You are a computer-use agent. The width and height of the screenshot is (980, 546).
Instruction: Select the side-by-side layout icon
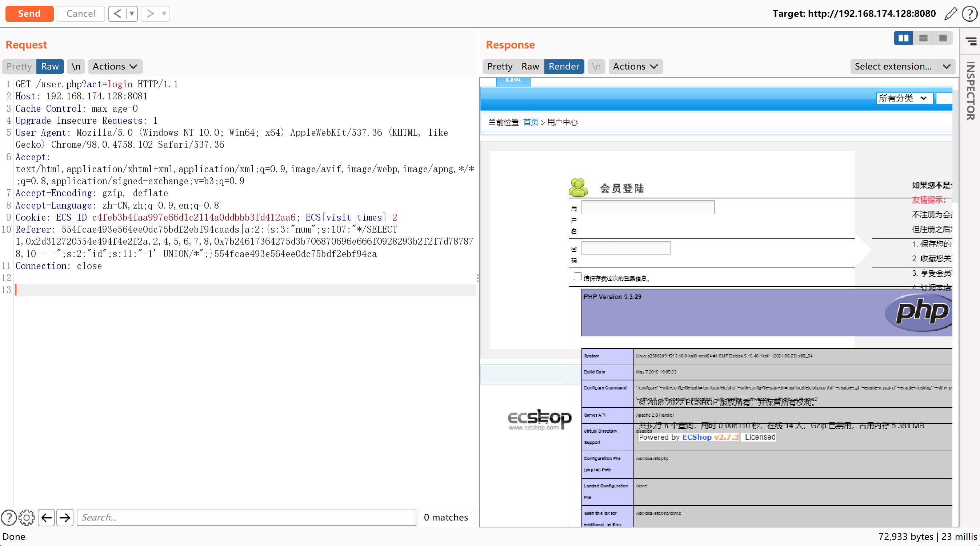point(903,38)
